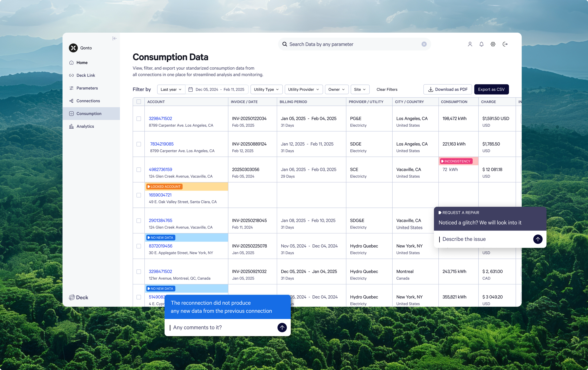The width and height of the screenshot is (588, 370).
Task: Click the Deck logo at sidebar bottom
Action: 79,297
